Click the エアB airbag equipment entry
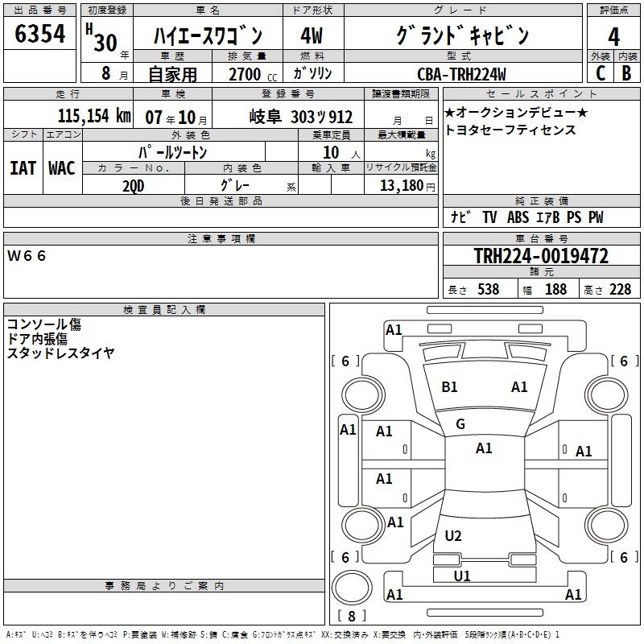 (x=548, y=217)
